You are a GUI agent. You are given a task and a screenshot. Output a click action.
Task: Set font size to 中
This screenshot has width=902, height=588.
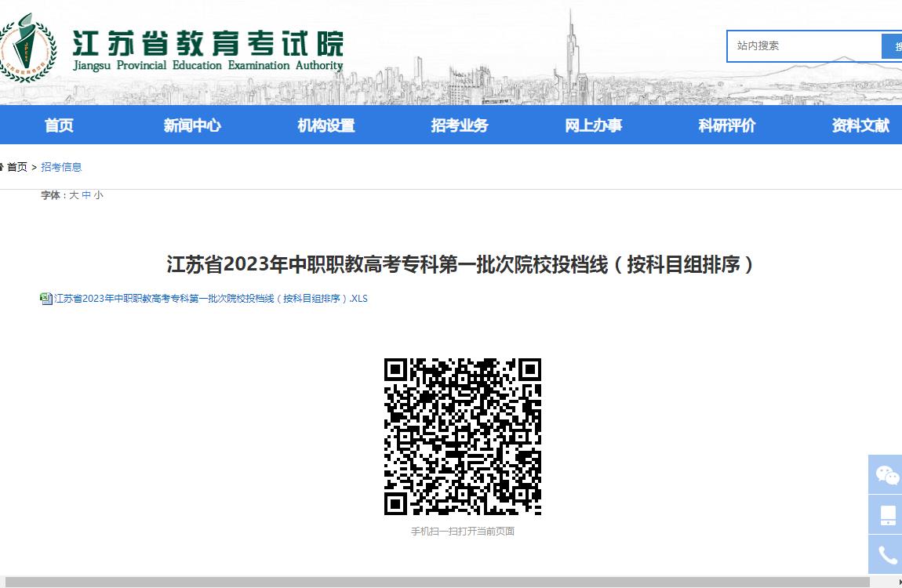coord(86,195)
